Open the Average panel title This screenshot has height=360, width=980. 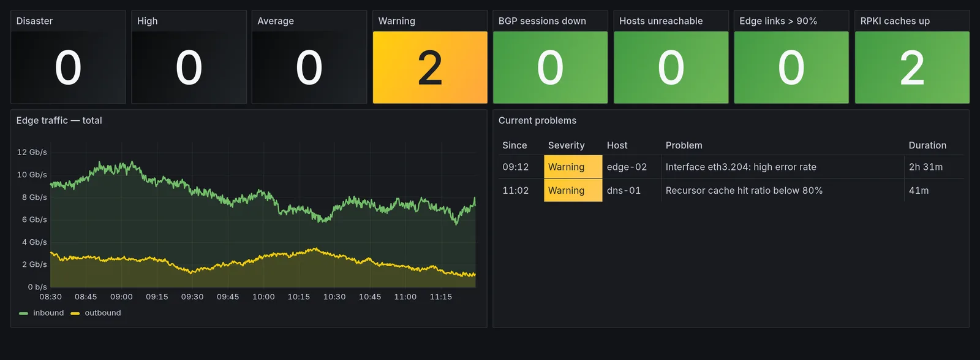tap(276, 21)
